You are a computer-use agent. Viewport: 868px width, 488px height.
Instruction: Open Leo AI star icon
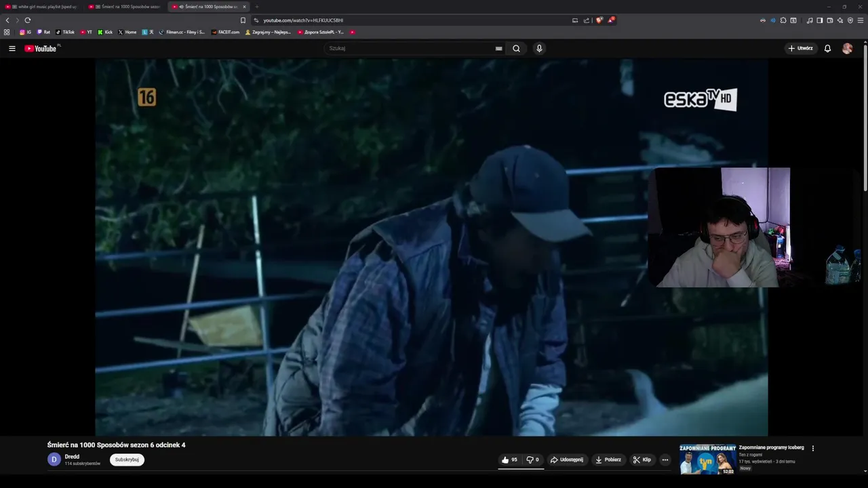coord(840,20)
